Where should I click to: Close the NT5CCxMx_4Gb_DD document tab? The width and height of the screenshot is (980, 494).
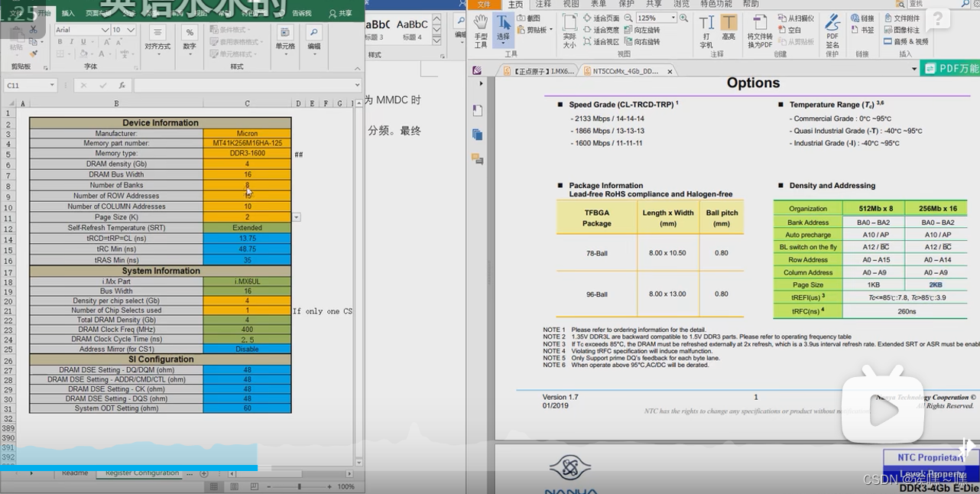click(670, 71)
